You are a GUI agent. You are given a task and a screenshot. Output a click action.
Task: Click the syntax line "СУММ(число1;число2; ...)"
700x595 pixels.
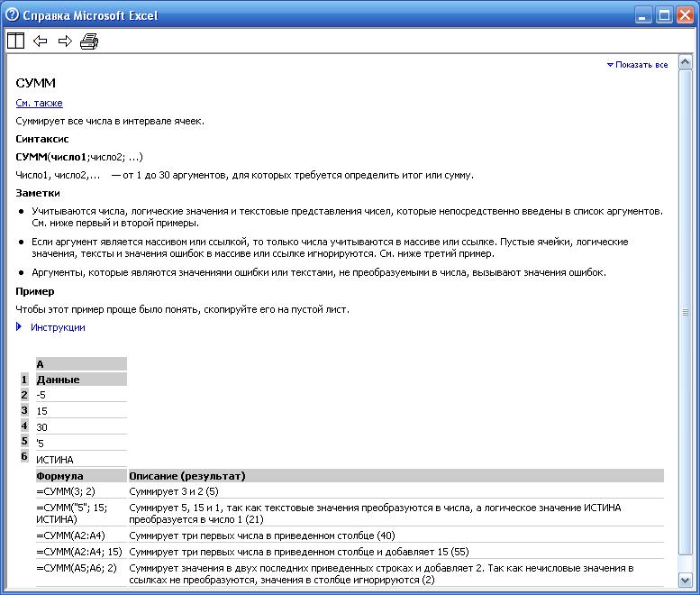(x=79, y=157)
